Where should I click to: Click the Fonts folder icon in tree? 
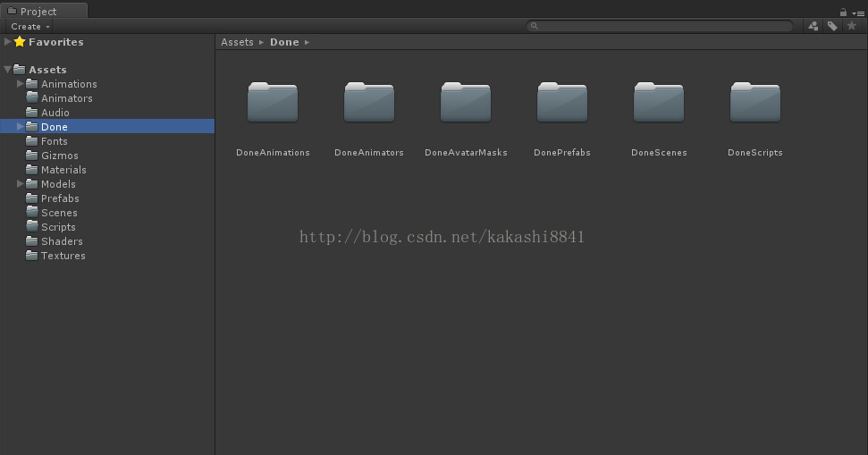[x=31, y=141]
